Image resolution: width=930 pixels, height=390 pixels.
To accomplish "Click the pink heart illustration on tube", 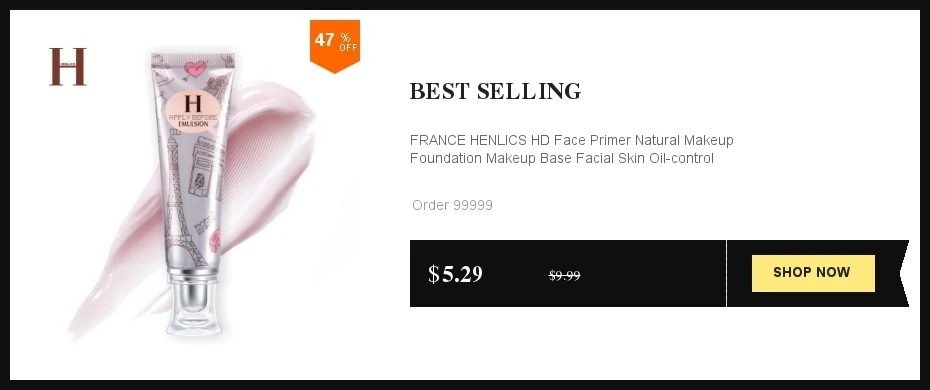I will tap(195, 69).
